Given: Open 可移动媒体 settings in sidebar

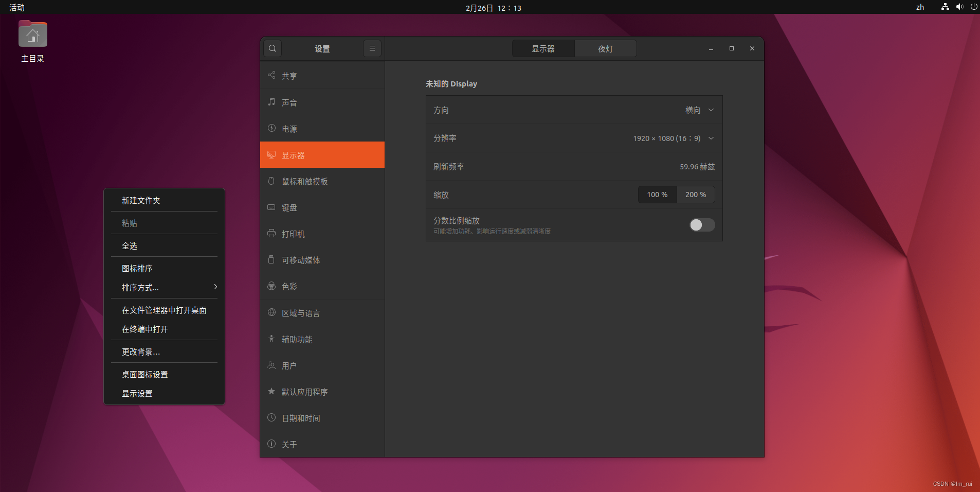Looking at the screenshot, I should pos(322,260).
